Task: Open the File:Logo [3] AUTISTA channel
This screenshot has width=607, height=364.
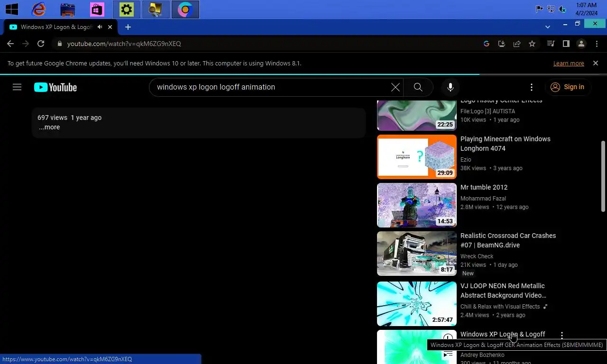Action: (x=487, y=111)
